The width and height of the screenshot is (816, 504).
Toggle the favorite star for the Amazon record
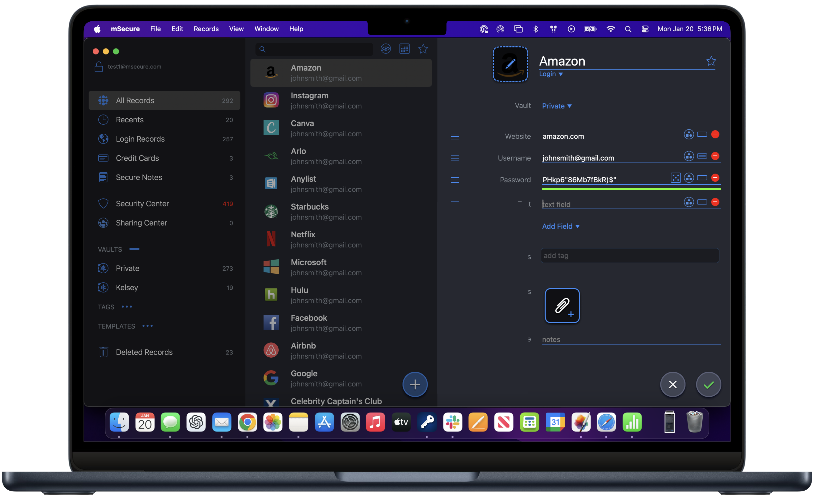click(711, 61)
